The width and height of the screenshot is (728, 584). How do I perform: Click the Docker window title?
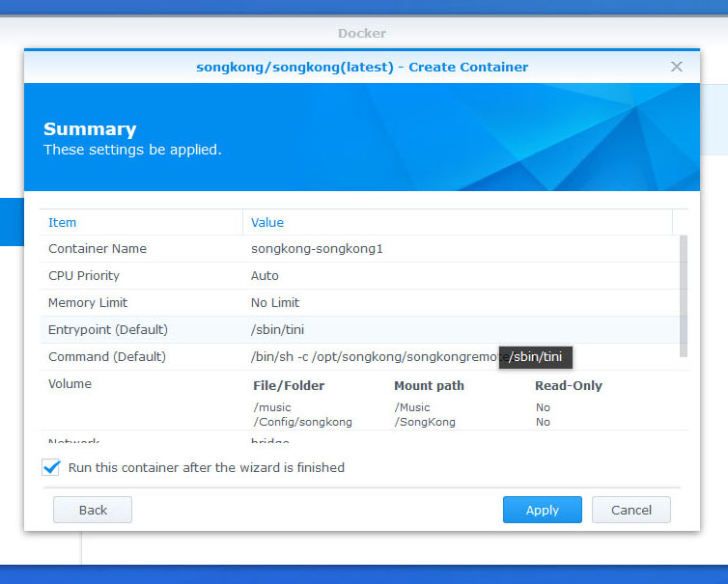click(x=362, y=34)
